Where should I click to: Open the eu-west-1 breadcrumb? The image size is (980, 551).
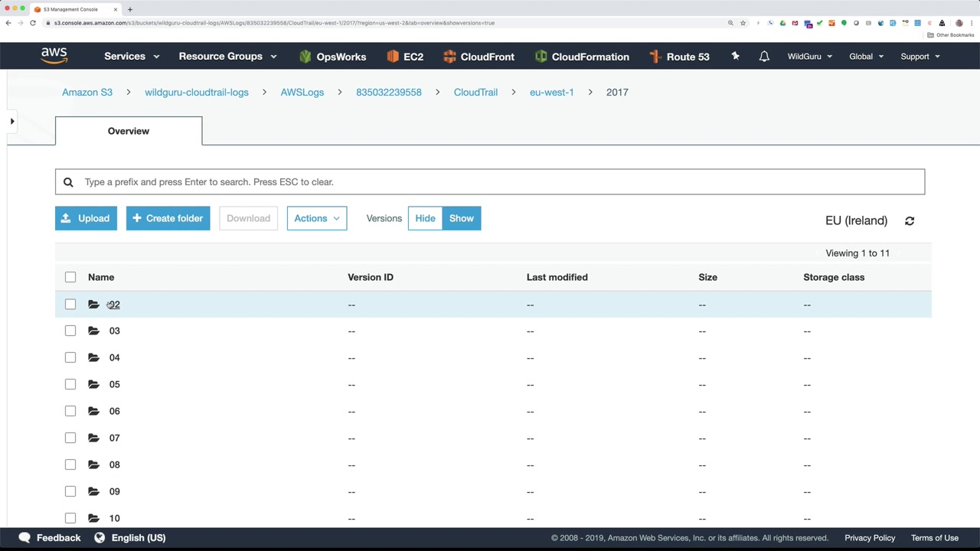pyautogui.click(x=552, y=92)
